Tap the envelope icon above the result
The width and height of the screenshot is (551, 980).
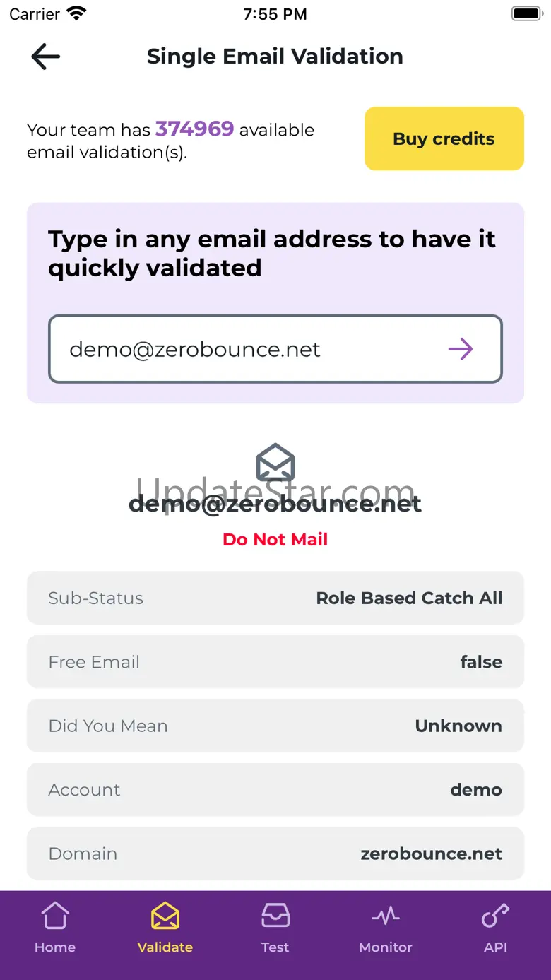(x=275, y=462)
